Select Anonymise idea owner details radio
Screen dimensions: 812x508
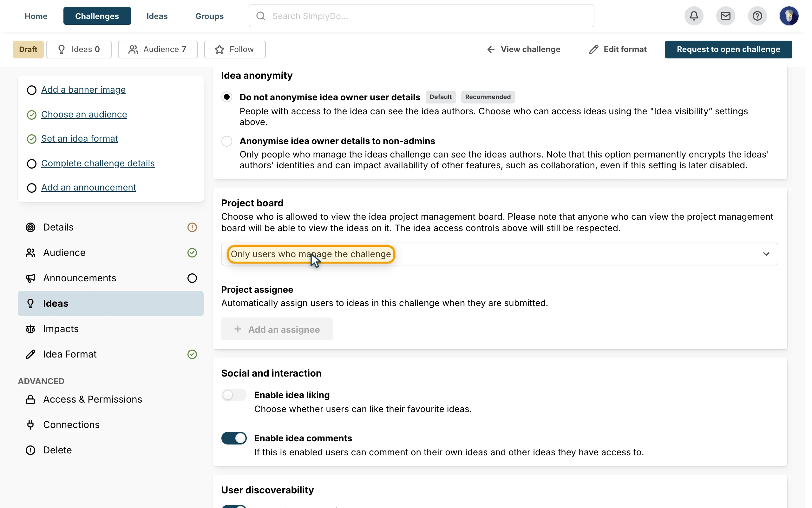pyautogui.click(x=227, y=141)
